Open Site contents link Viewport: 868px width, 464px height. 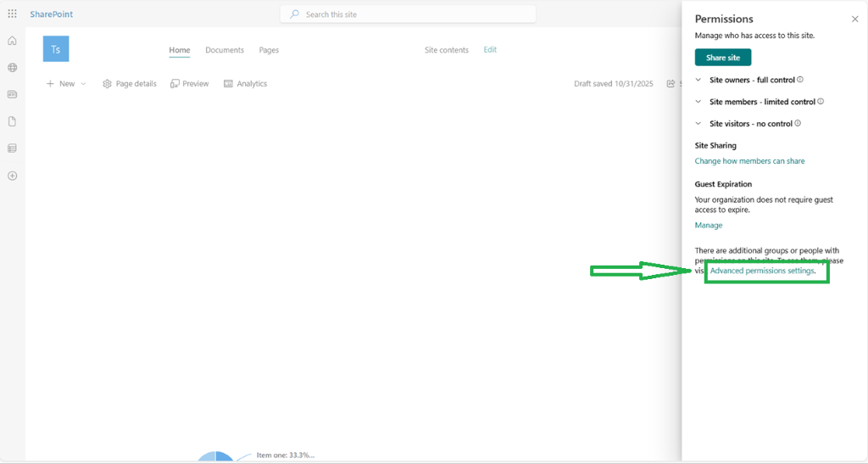(446, 50)
